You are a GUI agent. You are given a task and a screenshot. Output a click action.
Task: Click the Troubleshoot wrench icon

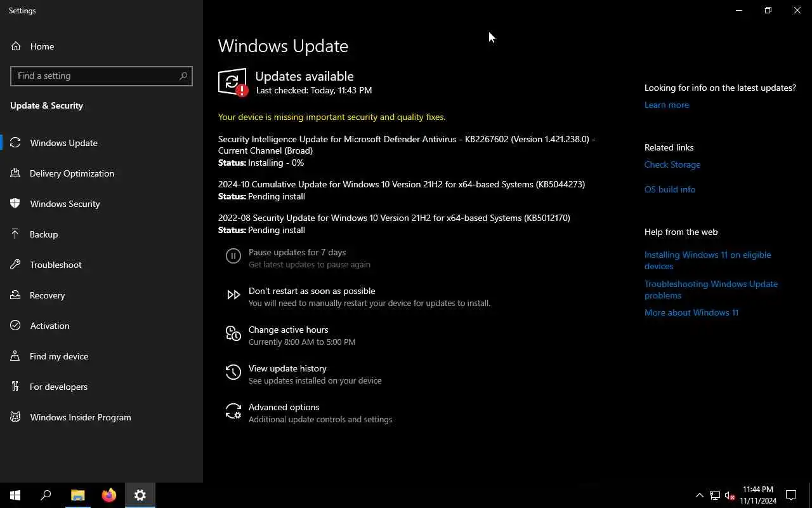[x=16, y=265]
